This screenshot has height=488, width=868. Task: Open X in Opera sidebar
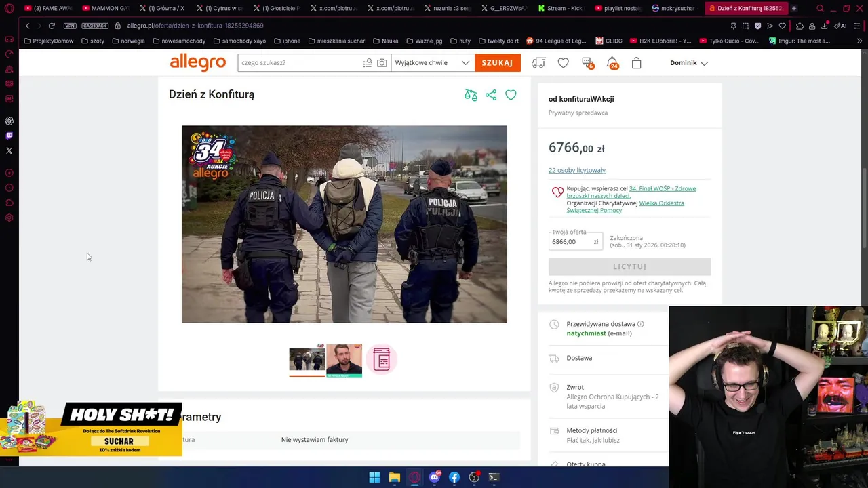point(9,150)
